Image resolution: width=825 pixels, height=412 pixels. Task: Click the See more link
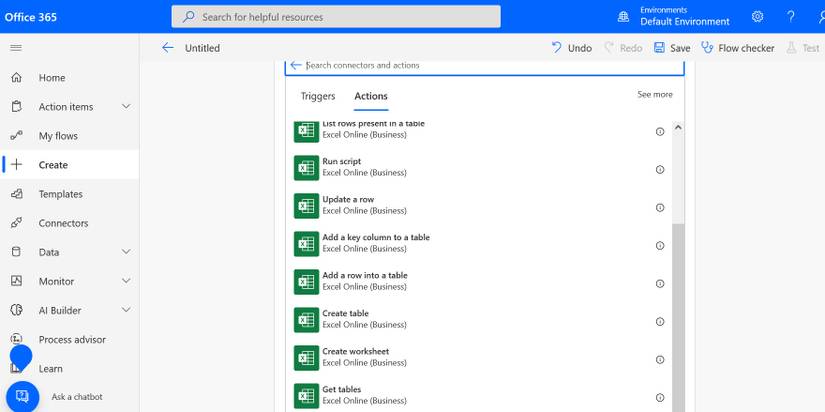click(x=655, y=95)
